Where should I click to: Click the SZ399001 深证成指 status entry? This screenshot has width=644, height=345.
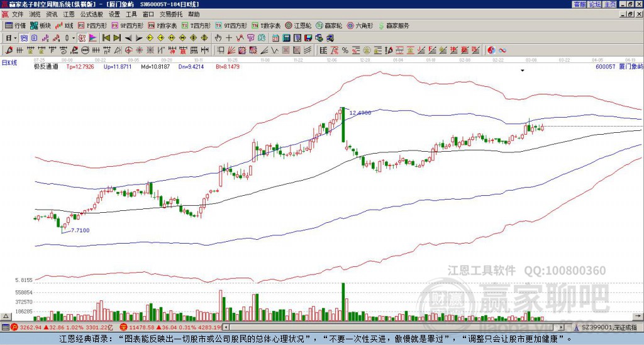pos(609,327)
